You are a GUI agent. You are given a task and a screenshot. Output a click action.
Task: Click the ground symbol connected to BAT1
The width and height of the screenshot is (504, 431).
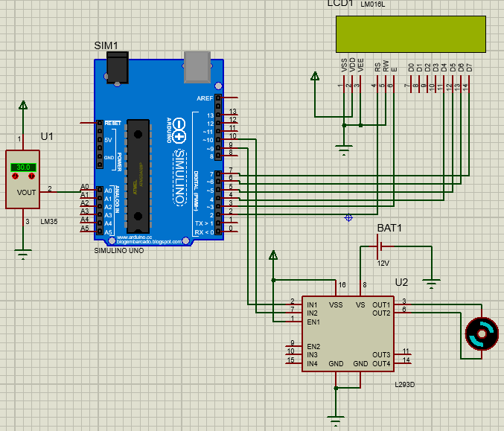(x=431, y=284)
